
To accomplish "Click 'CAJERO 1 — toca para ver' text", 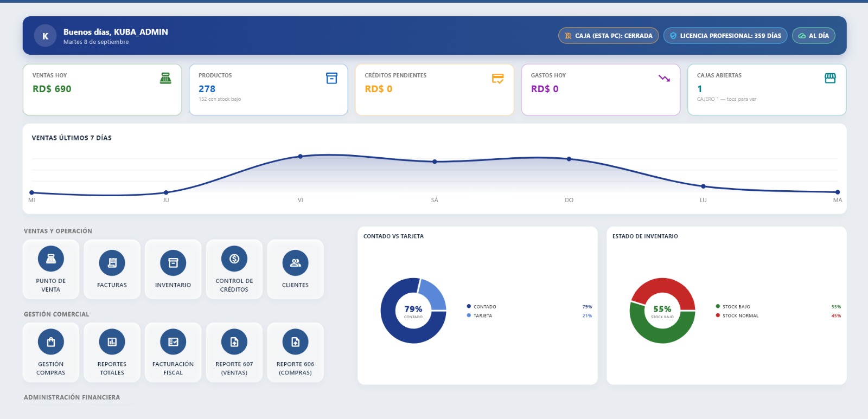I will click(x=726, y=99).
